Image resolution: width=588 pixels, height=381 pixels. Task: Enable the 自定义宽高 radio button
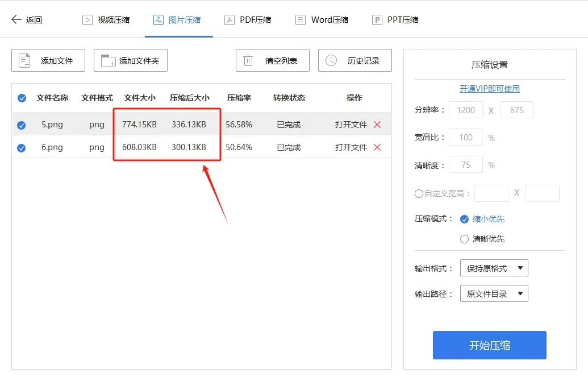tap(419, 193)
